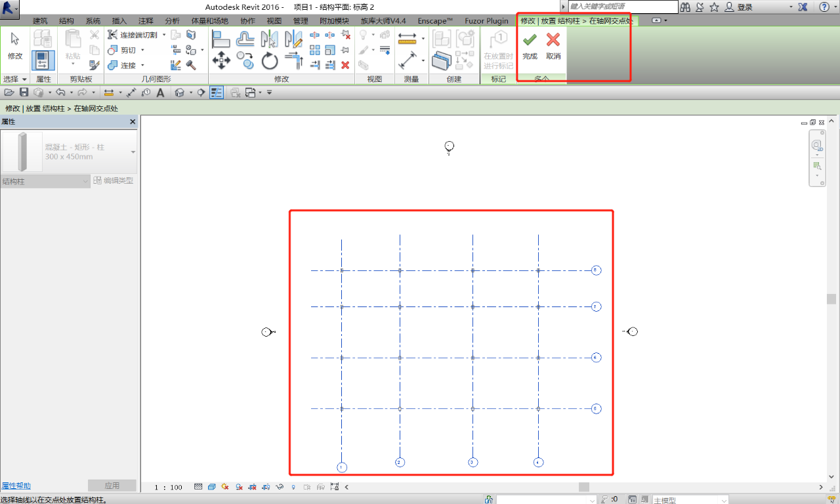This screenshot has width=840, height=504.
Task: Select the Move tool in 修改 panel
Action: click(x=221, y=61)
